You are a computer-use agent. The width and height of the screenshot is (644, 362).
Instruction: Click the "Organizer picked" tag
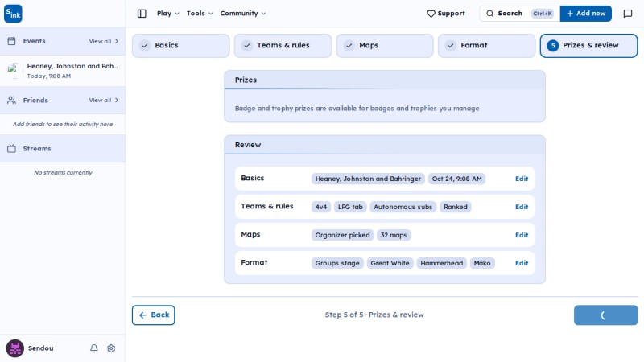(342, 235)
